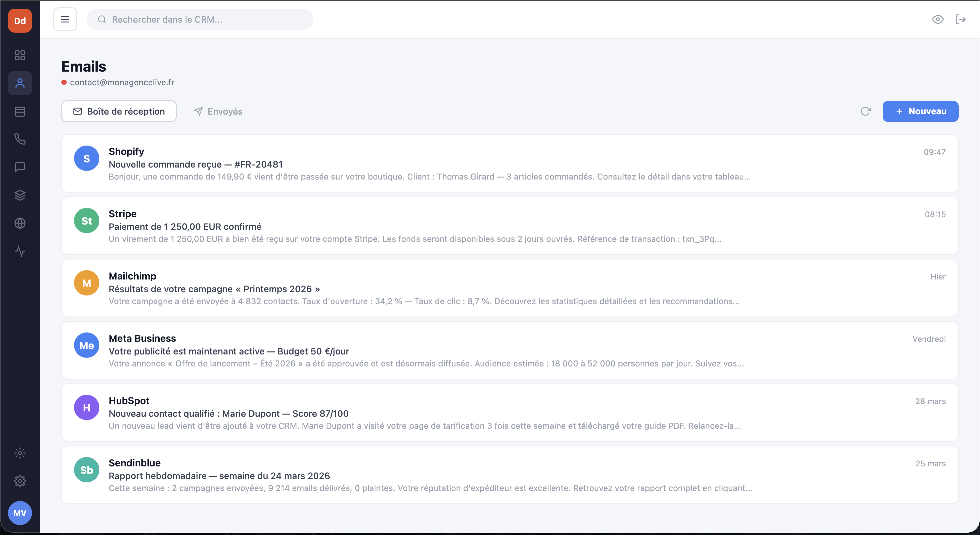The height and width of the screenshot is (535, 980).
Task: Open the chat messages icon in sidebar
Action: pyautogui.click(x=20, y=167)
